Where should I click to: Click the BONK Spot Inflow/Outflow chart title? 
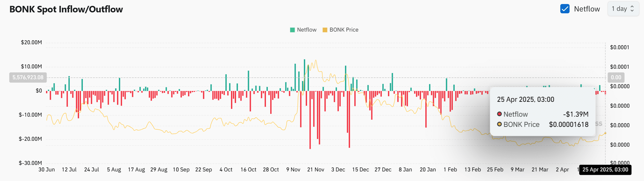66,9
